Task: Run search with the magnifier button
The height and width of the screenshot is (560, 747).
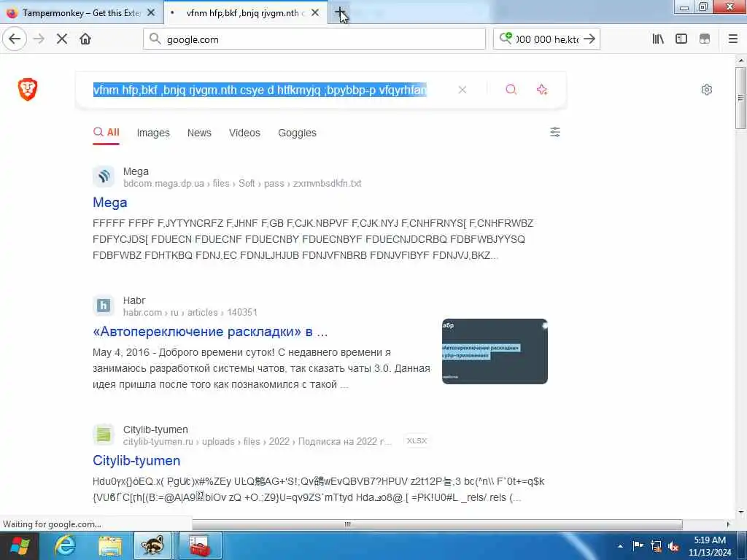Action: pyautogui.click(x=511, y=90)
